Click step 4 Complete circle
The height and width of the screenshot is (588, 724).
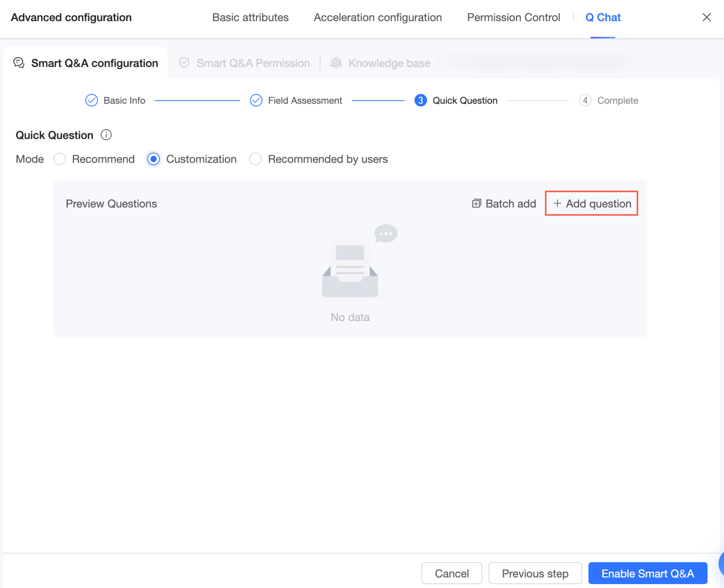click(x=585, y=100)
